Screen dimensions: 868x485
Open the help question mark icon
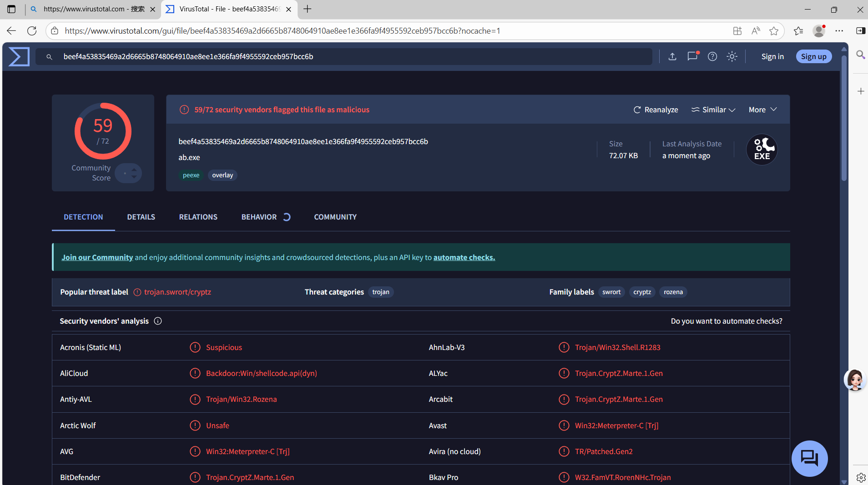pos(712,56)
